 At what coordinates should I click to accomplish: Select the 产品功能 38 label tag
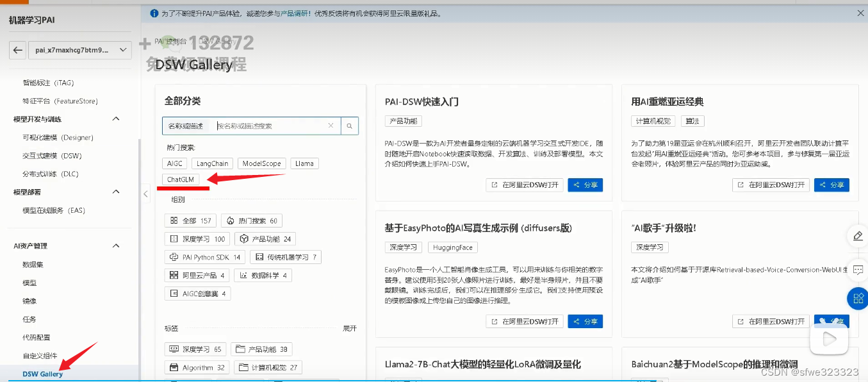coord(262,349)
